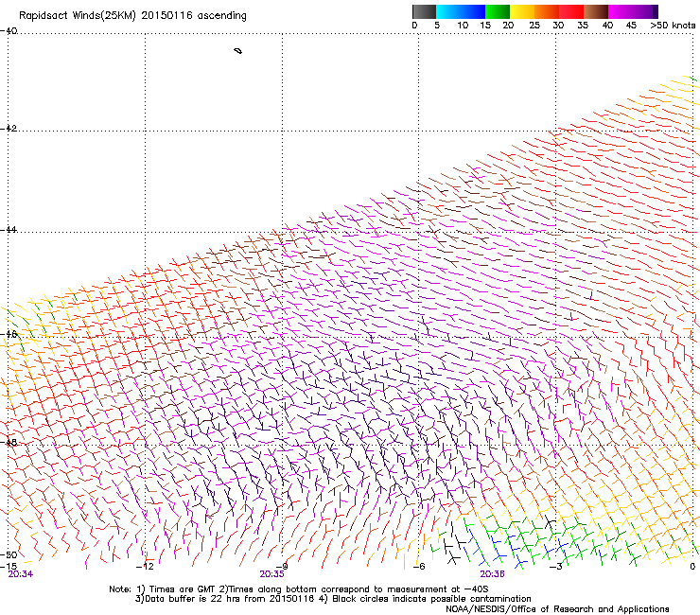Click the '45' legend scale label
Image resolution: width=700 pixels, height=615 pixels.
(x=631, y=26)
